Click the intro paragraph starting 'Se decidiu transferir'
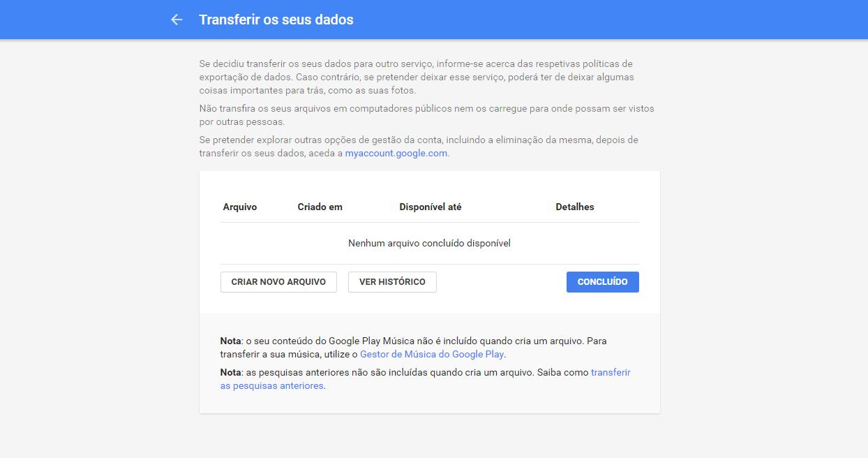 point(416,77)
